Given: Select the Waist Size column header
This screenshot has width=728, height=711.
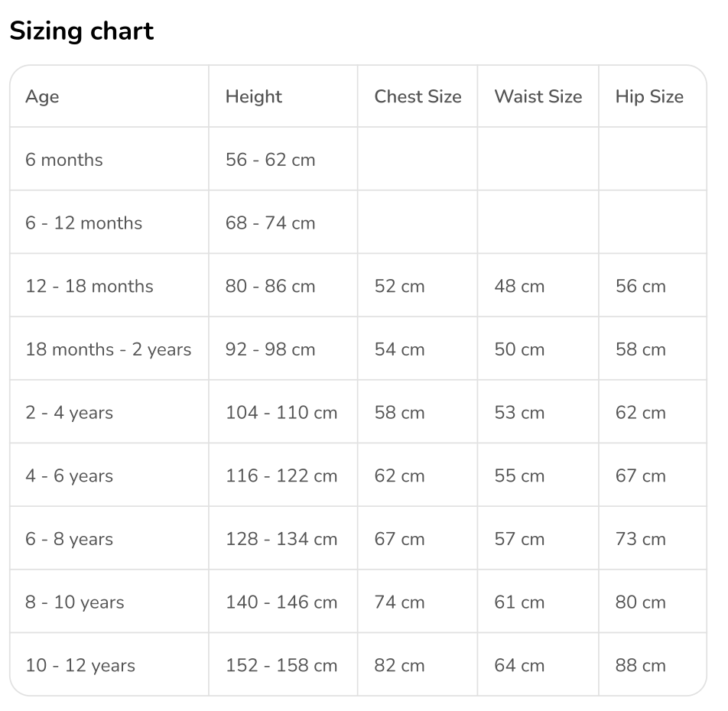Looking at the screenshot, I should (538, 97).
